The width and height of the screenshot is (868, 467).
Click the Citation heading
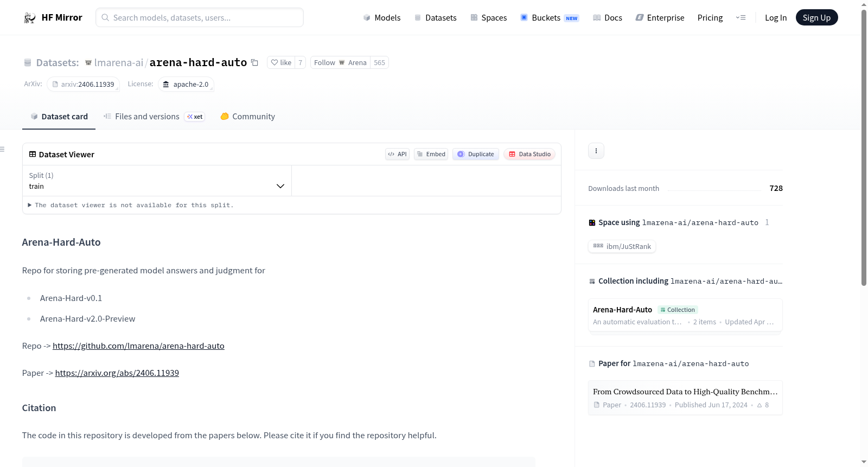coord(39,408)
